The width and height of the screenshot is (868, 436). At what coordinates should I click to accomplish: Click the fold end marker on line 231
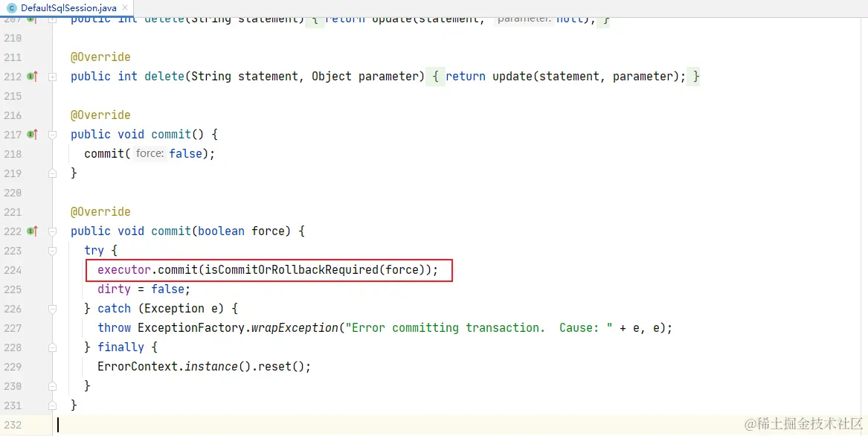click(x=53, y=405)
